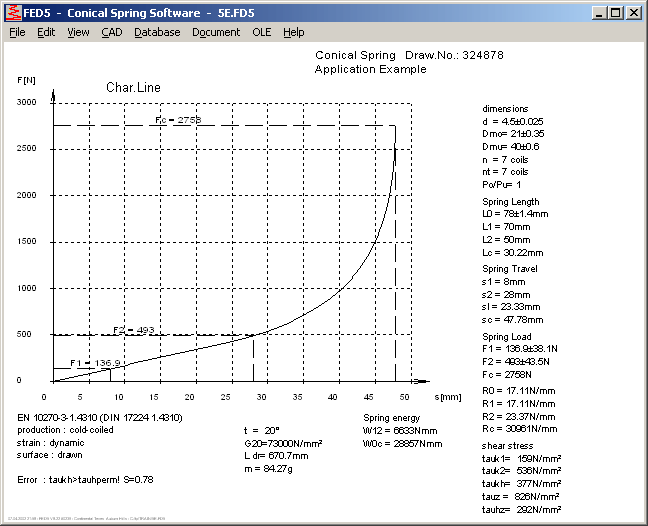Open the View menu

(78, 32)
